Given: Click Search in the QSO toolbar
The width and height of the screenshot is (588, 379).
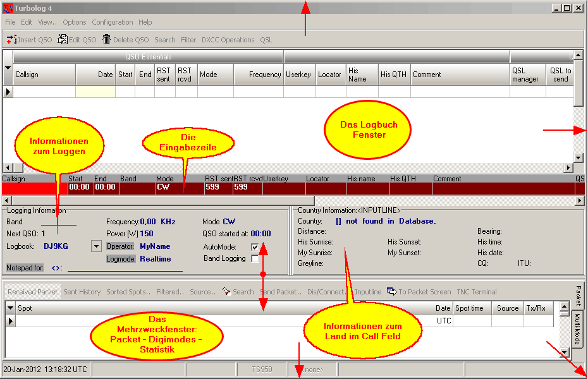Looking at the screenshot, I should click(165, 40).
